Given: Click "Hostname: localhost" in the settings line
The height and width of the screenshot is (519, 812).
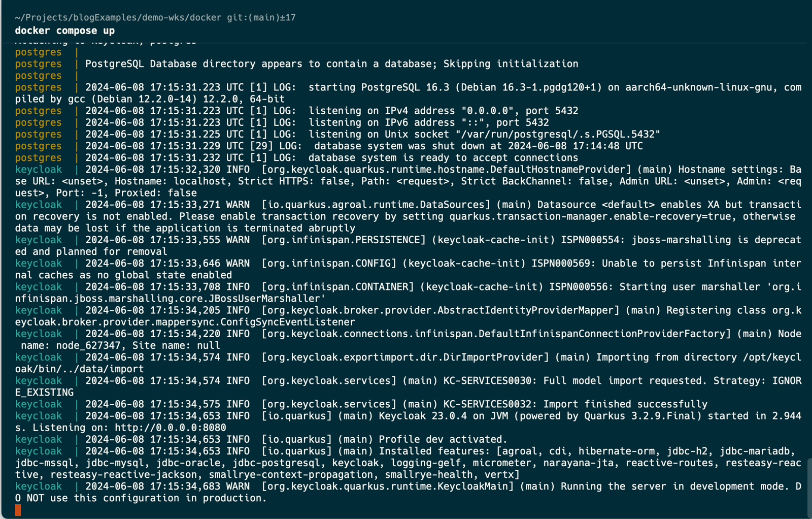Looking at the screenshot, I should click(x=171, y=181).
